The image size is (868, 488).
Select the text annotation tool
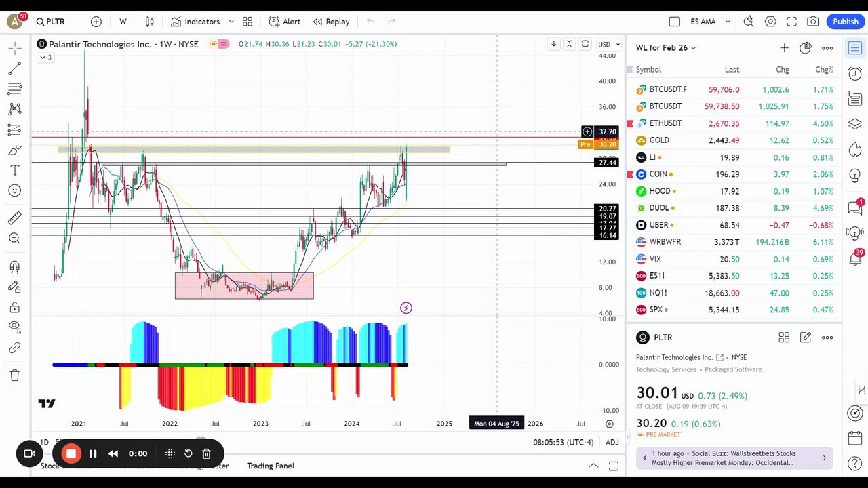pos(15,170)
